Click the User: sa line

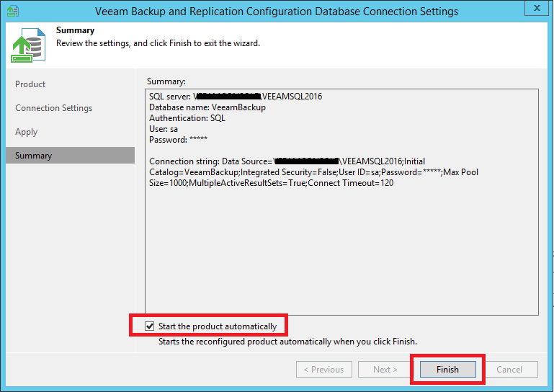(x=164, y=129)
